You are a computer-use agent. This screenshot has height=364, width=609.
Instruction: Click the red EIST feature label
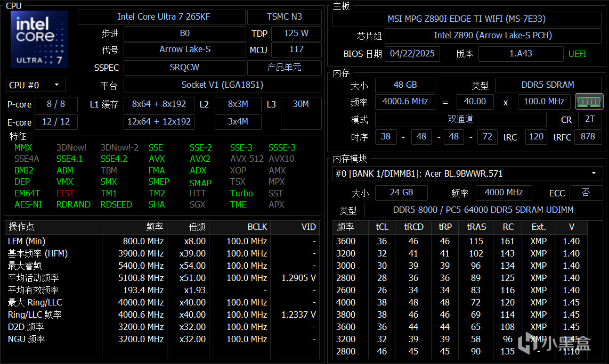65,193
